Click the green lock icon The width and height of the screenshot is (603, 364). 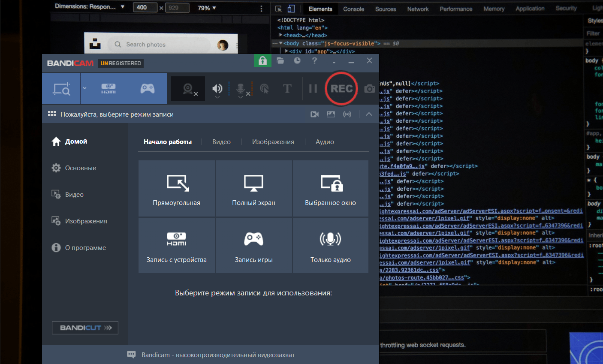click(x=262, y=60)
